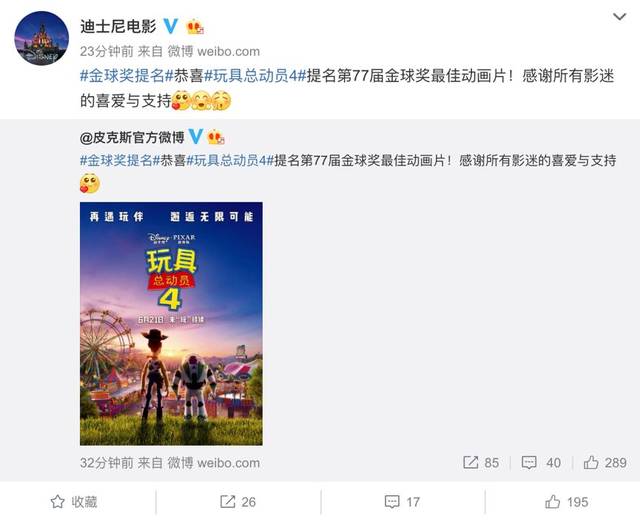
Task: Open the original post's comments showing 40
Action: (541, 462)
